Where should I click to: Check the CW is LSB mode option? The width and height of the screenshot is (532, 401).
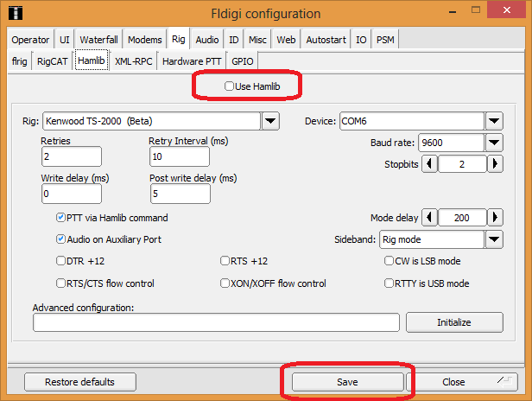pos(389,260)
